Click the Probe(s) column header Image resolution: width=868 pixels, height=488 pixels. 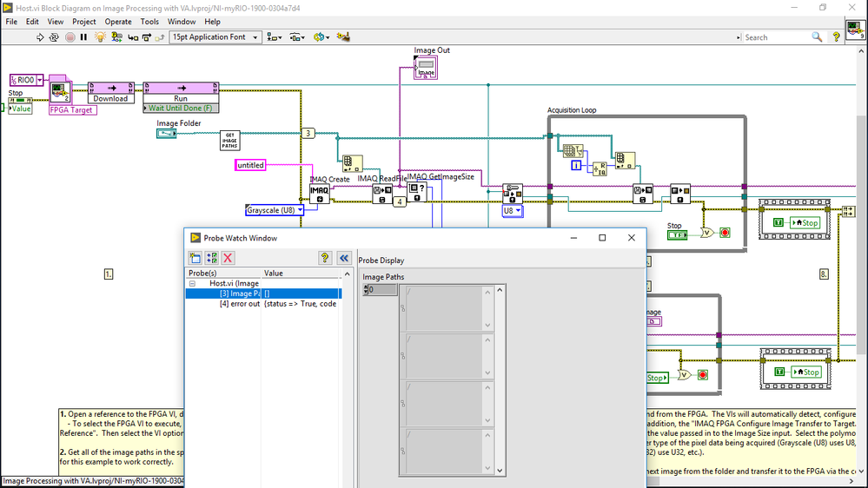click(223, 274)
